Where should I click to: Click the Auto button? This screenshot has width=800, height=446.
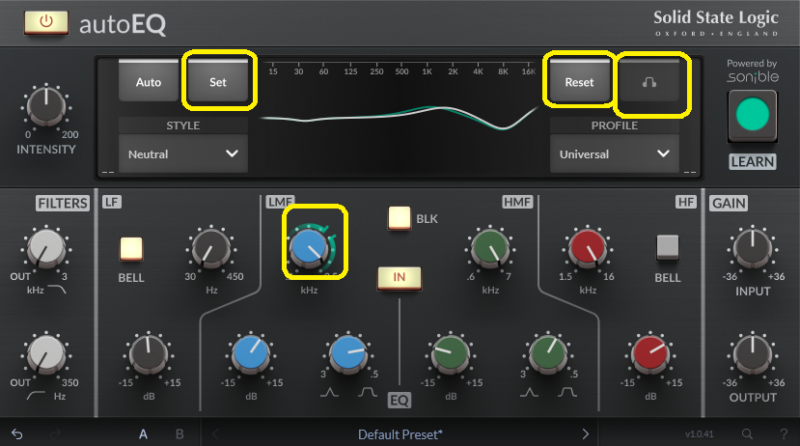[149, 82]
